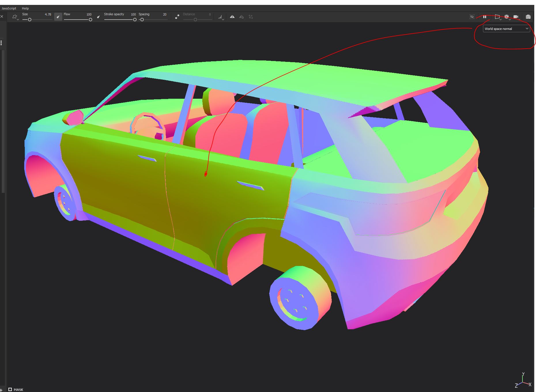Click the video camera display icon
This screenshot has height=392, width=536.
tap(516, 16)
